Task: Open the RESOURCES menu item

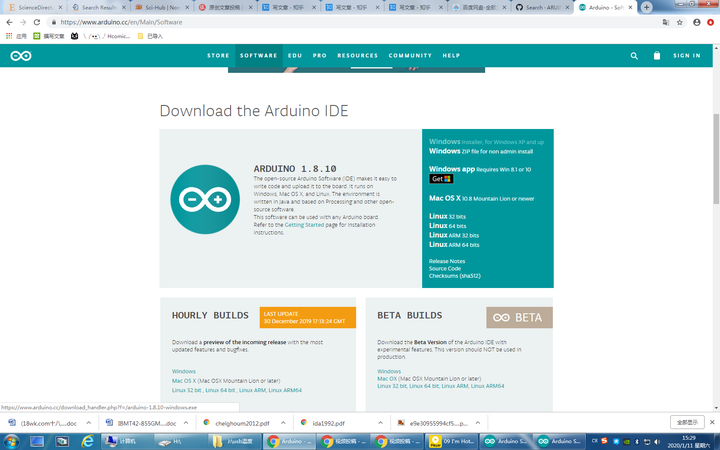Action: point(358,56)
